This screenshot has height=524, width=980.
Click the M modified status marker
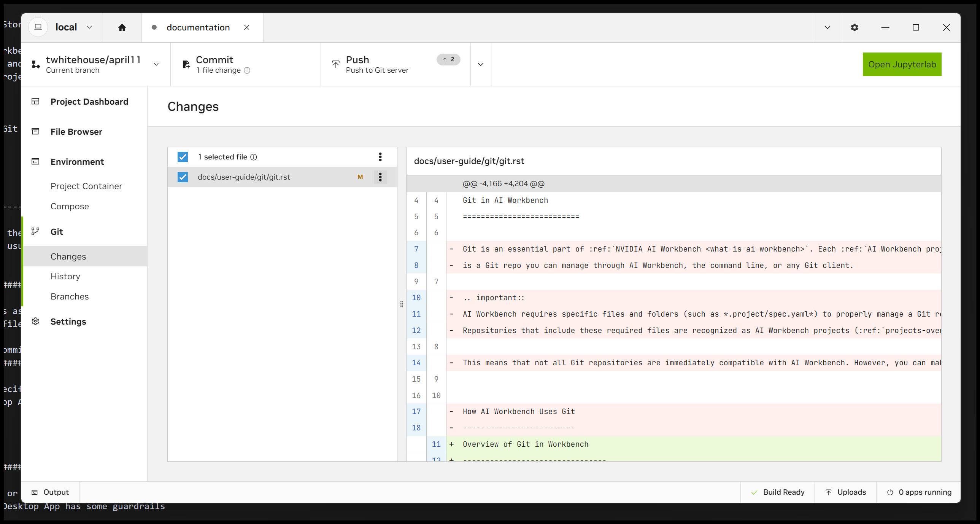[x=360, y=177]
